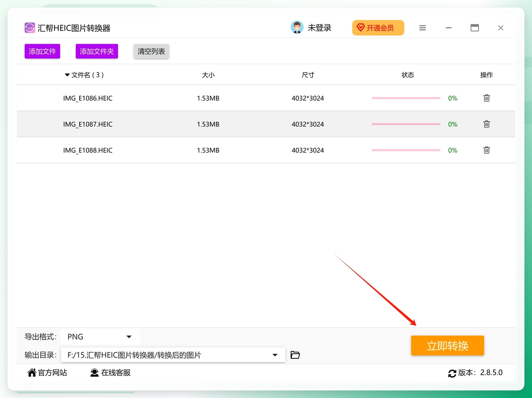Click the 开通会员 membership button
The width and height of the screenshot is (532, 398).
click(x=378, y=28)
